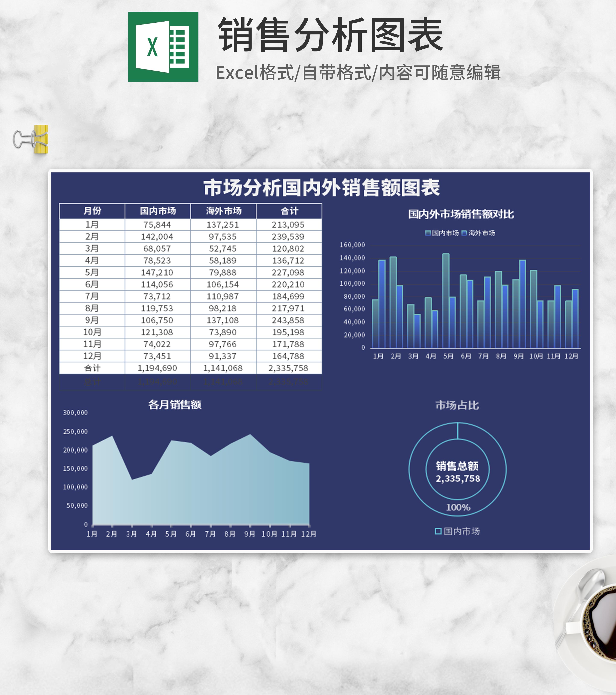Select the 合计 column header
This screenshot has height=695, width=616.
(x=289, y=211)
